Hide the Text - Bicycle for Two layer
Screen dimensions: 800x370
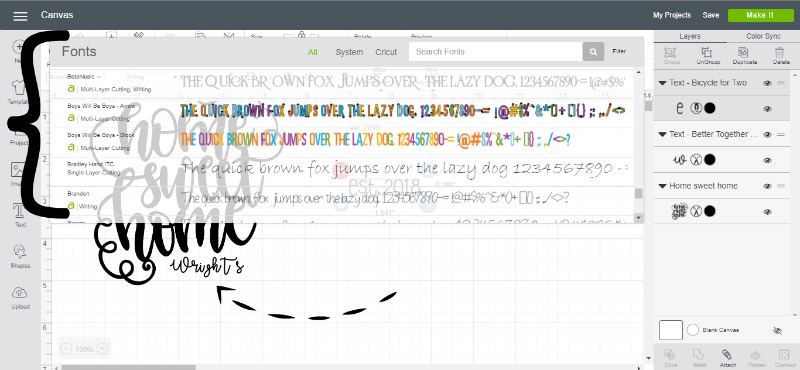[x=767, y=83]
